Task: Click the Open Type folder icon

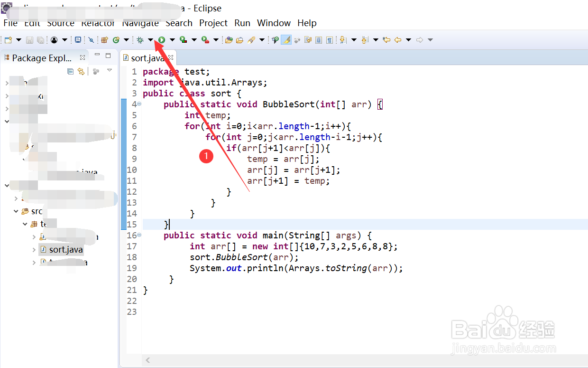Action: [229, 40]
